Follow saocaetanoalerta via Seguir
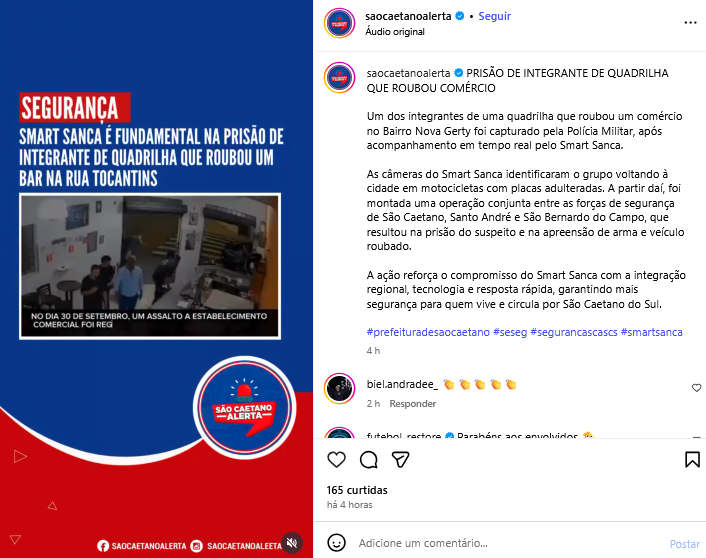 494,16
